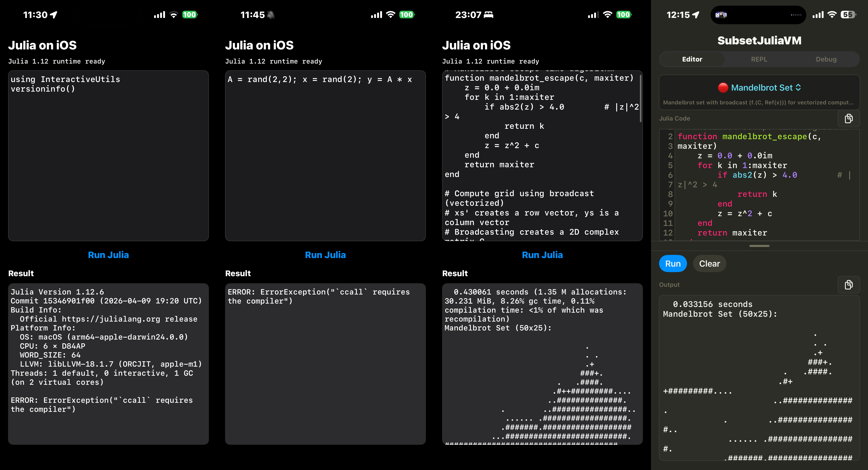
Task: Tap "Mandelbrot Set (50x25):" in the 23:07 result
Action: 498,328
